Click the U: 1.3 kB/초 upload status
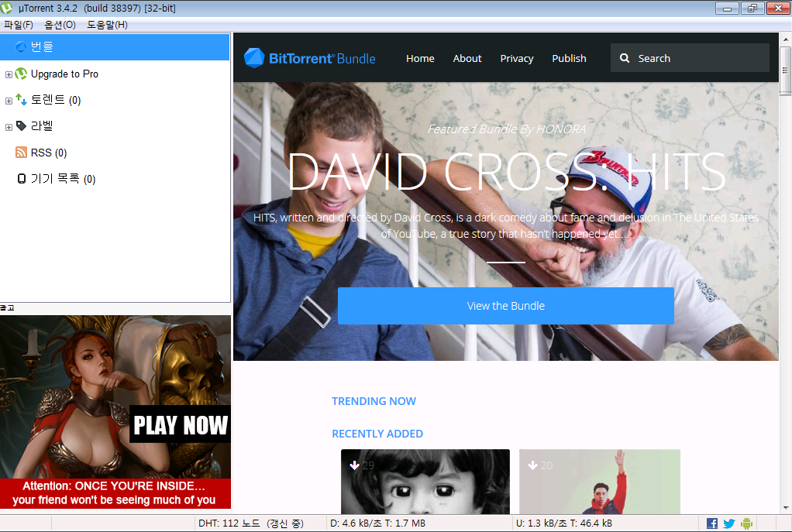 coord(563,523)
